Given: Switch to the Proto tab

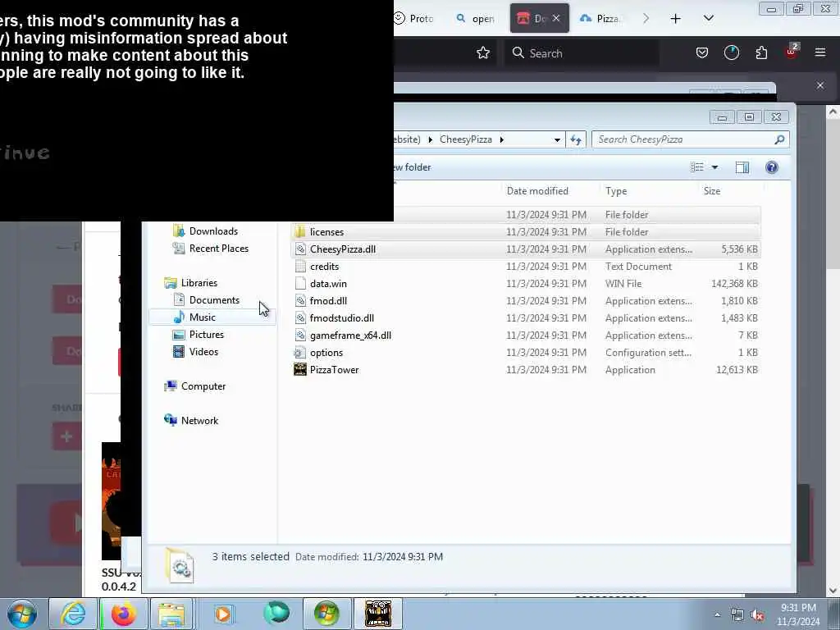Looking at the screenshot, I should coord(413,18).
